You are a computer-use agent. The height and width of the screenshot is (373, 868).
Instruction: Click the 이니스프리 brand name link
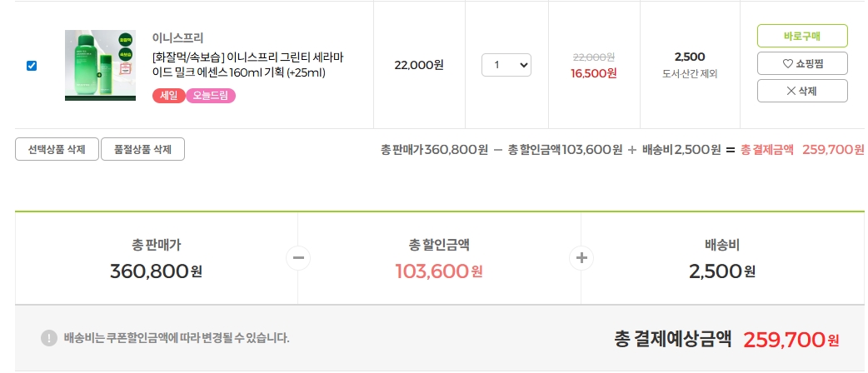pos(177,38)
